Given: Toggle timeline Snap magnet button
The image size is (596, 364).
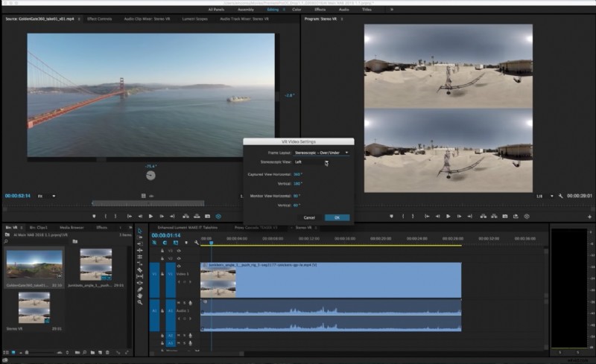Looking at the screenshot, I should pos(165,243).
